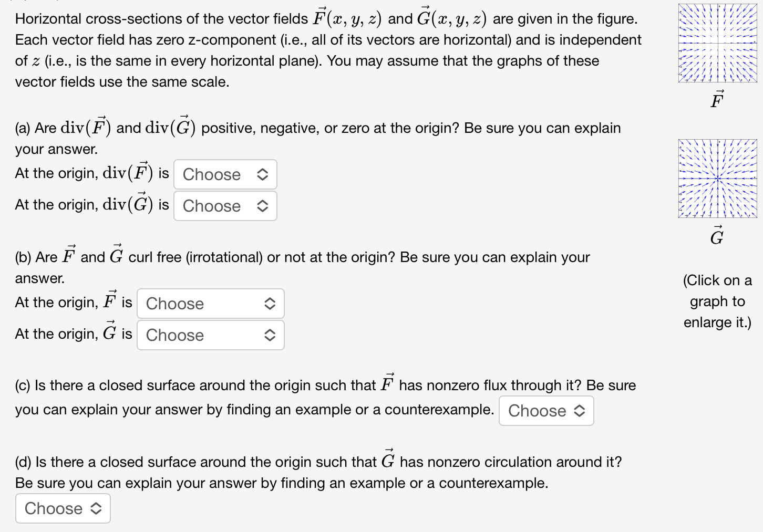Select an answer for whether F is irrotational
The height and width of the screenshot is (532, 763).
[x=210, y=304]
